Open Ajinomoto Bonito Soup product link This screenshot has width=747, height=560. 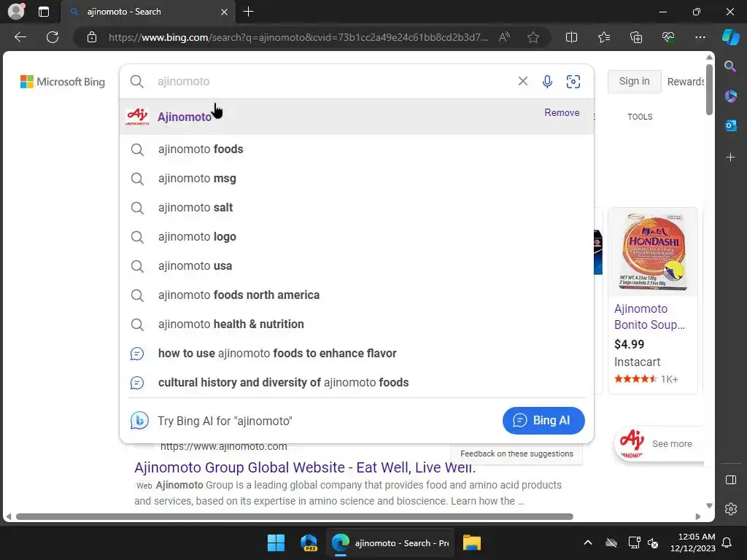(x=649, y=316)
